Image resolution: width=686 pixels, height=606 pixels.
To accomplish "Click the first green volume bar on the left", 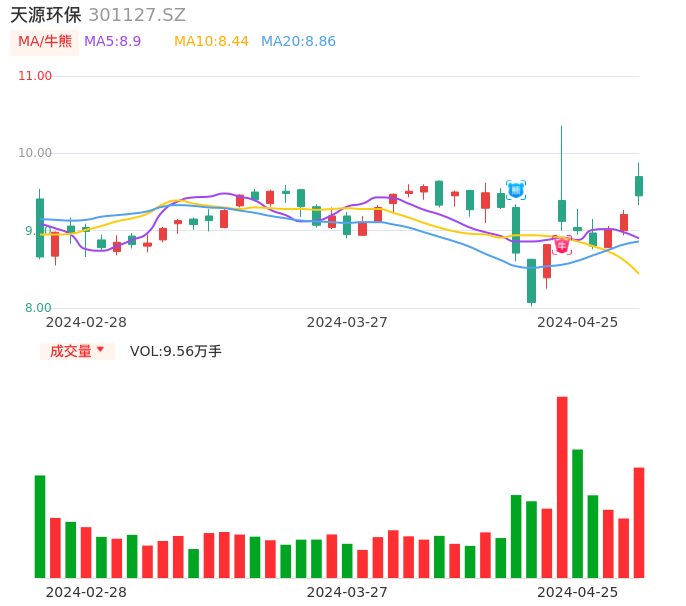I will [40, 527].
